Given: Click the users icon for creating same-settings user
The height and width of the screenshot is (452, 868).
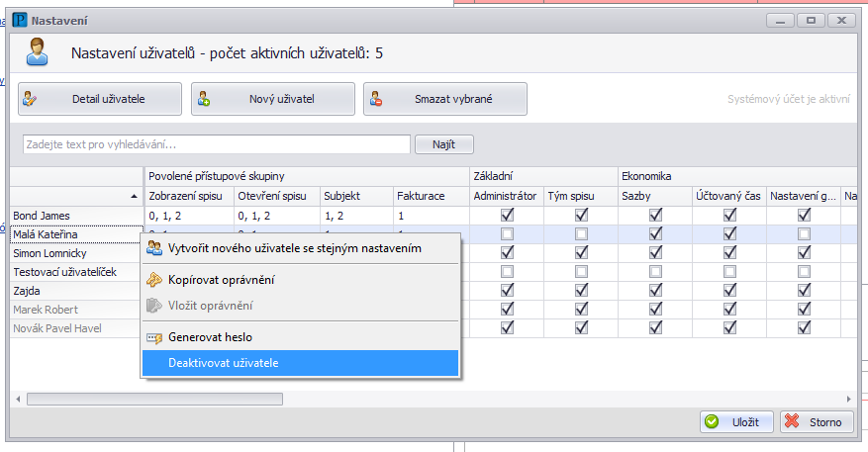Looking at the screenshot, I should 154,248.
